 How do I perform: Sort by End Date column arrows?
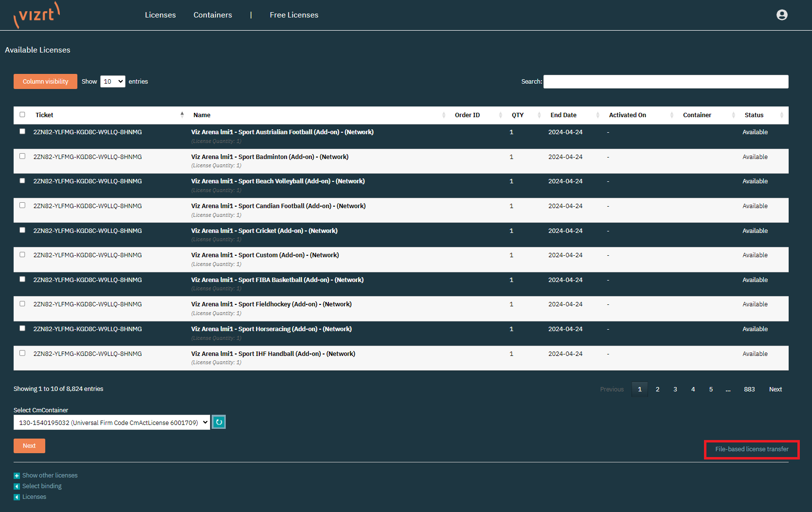point(597,115)
